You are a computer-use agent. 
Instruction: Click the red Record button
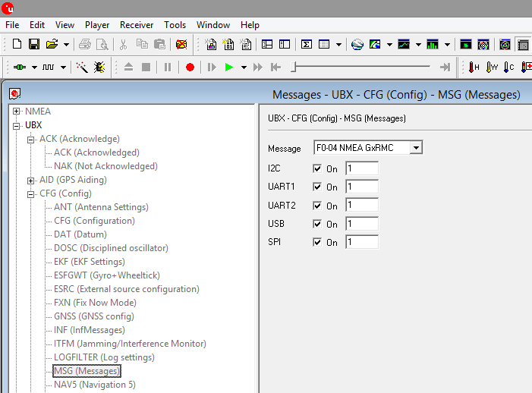click(x=190, y=68)
